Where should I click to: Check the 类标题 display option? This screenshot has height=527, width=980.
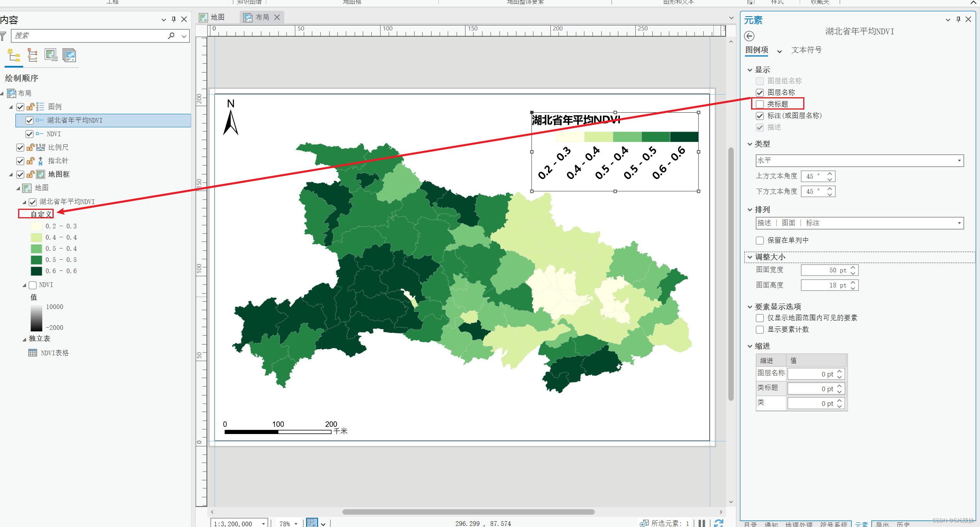point(760,104)
